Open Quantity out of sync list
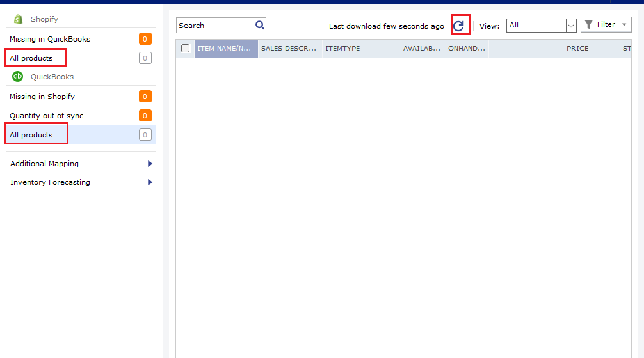The image size is (644, 358). tap(81, 116)
